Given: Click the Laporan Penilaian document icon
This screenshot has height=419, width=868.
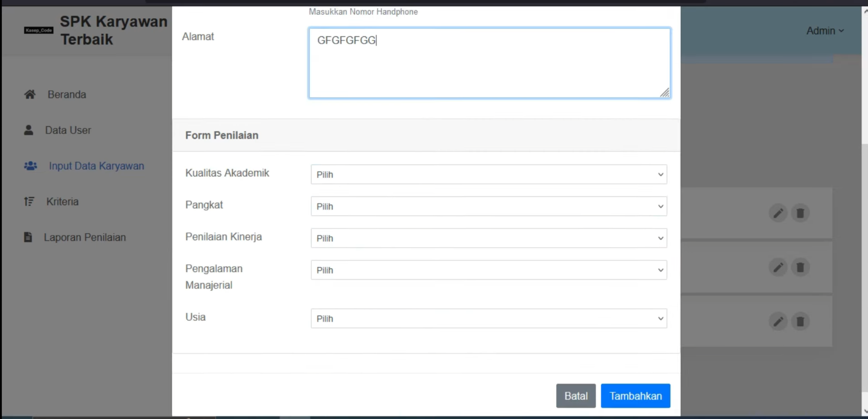Looking at the screenshot, I should coord(28,237).
